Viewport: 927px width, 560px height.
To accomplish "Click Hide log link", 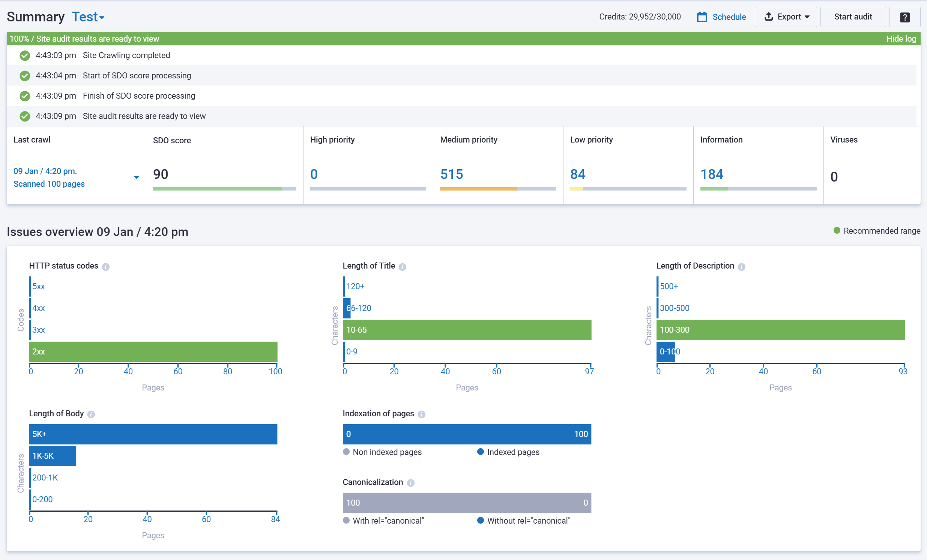I will (901, 39).
